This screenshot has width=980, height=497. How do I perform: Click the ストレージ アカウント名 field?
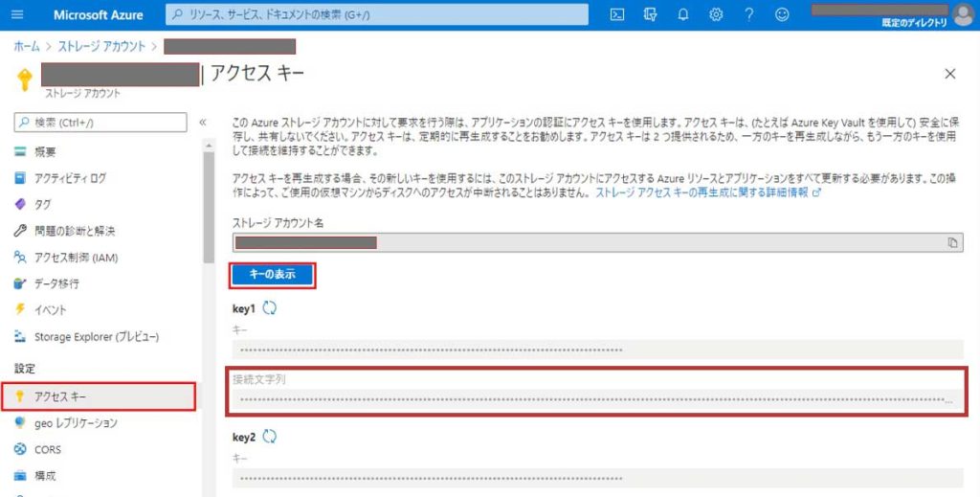[597, 242]
